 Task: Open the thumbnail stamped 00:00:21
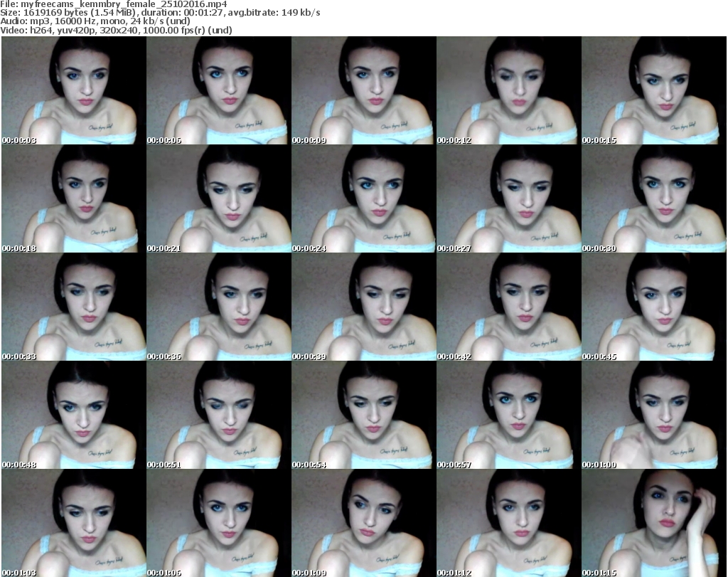219,198
